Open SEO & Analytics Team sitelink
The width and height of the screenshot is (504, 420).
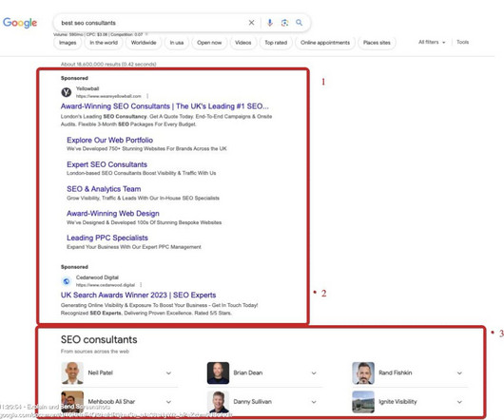tap(104, 189)
